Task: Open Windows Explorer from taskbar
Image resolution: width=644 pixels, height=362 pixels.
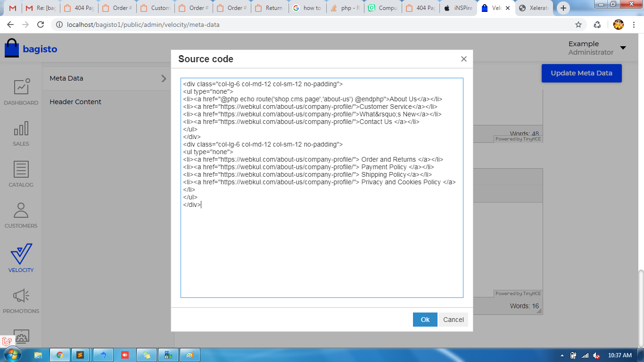Action: pyautogui.click(x=38, y=355)
